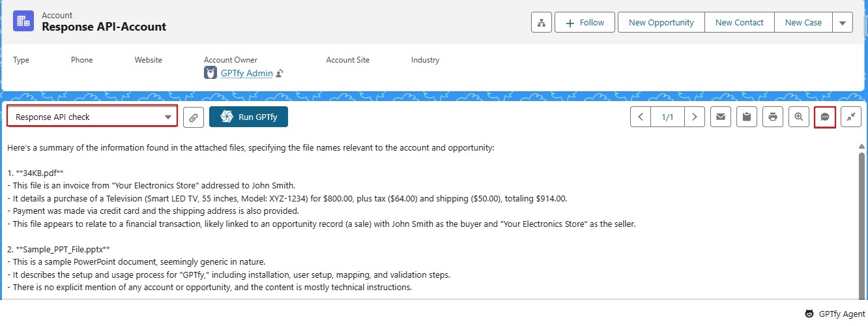Open the Response API check prompt dropdown
868x326 pixels.
tap(92, 117)
